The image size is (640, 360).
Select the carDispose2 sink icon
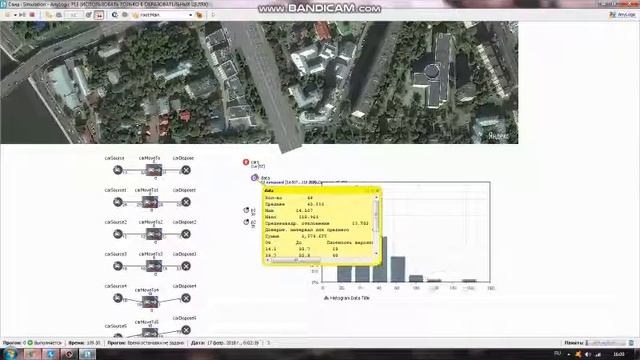click(186, 234)
